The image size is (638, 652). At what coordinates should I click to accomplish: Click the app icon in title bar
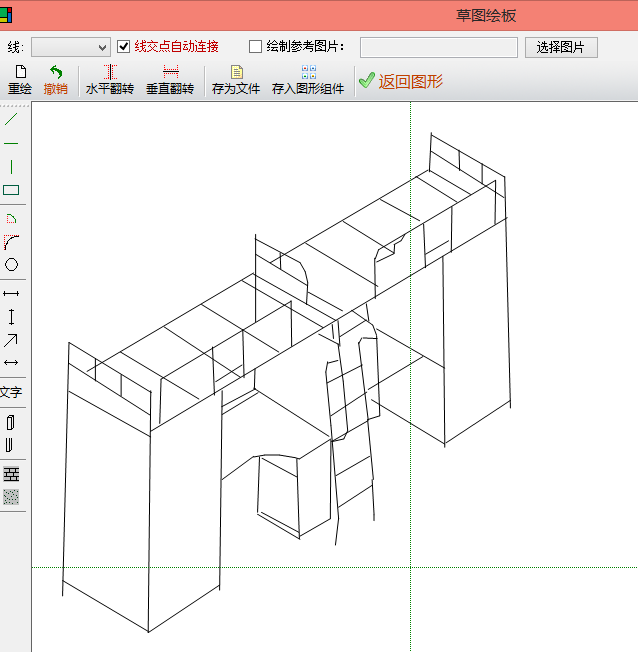(x=6, y=15)
